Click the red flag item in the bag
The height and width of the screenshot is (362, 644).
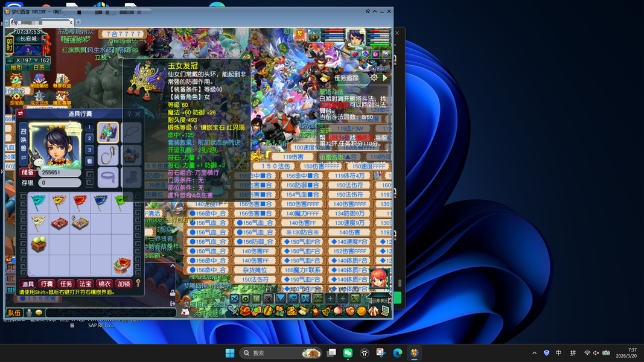[x=80, y=203]
